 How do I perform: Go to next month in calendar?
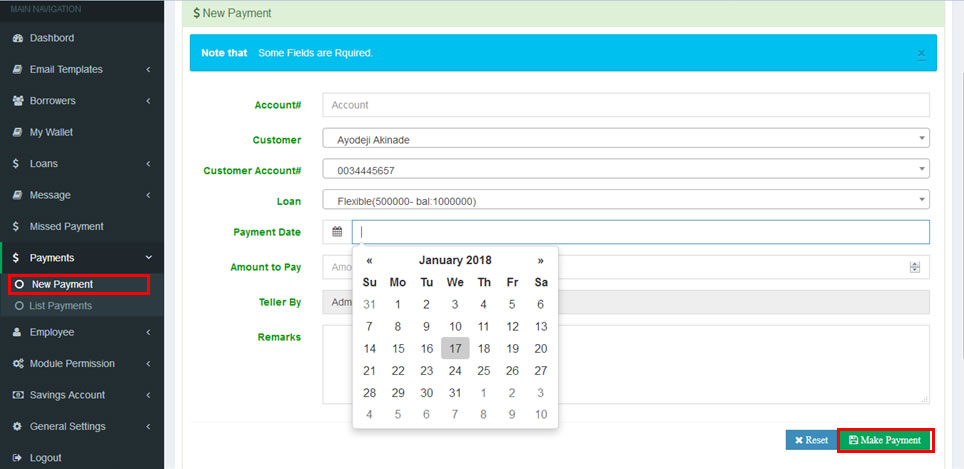540,260
